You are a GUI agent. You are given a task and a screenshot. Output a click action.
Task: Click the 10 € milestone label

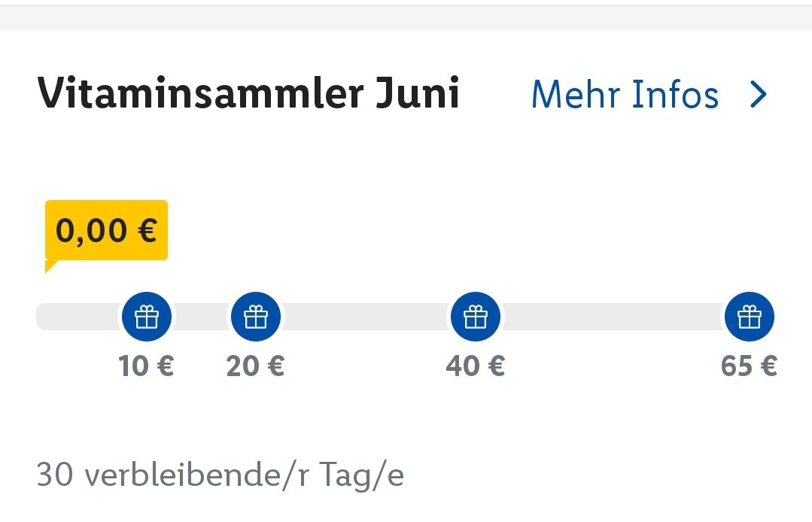pyautogui.click(x=146, y=366)
